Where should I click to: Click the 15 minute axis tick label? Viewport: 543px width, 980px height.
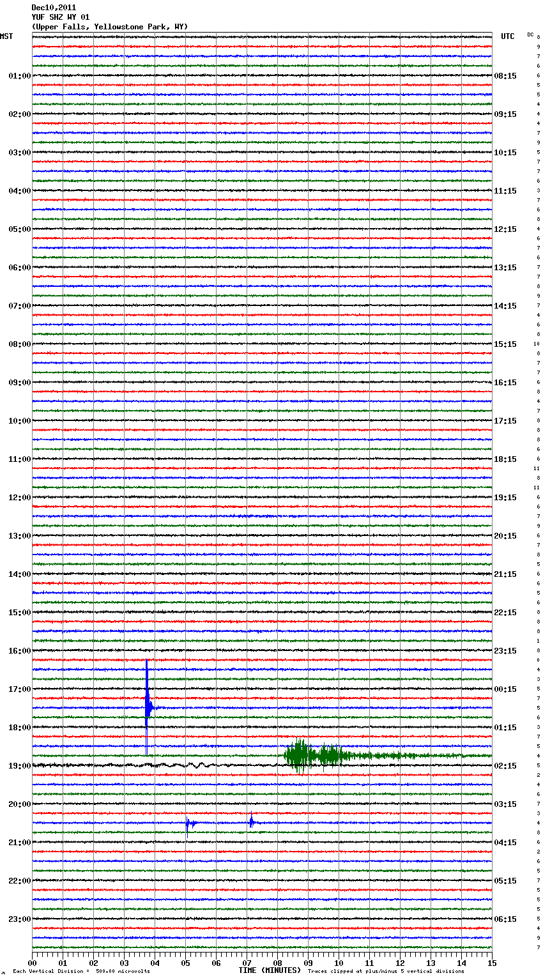click(492, 963)
